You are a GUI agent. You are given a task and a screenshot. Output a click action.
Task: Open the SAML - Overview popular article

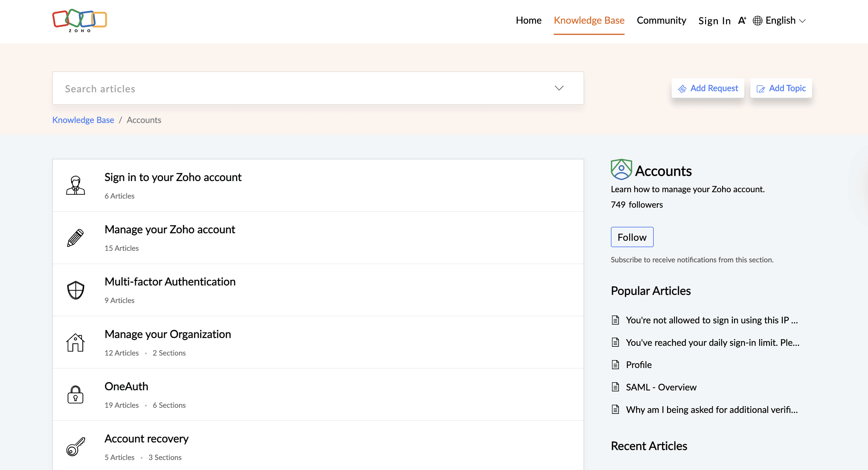[x=661, y=387]
